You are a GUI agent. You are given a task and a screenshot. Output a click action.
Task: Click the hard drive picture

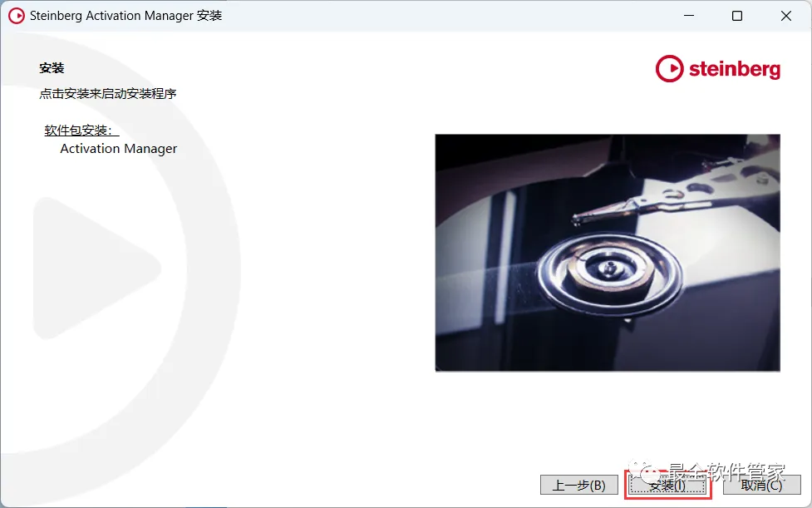point(608,253)
